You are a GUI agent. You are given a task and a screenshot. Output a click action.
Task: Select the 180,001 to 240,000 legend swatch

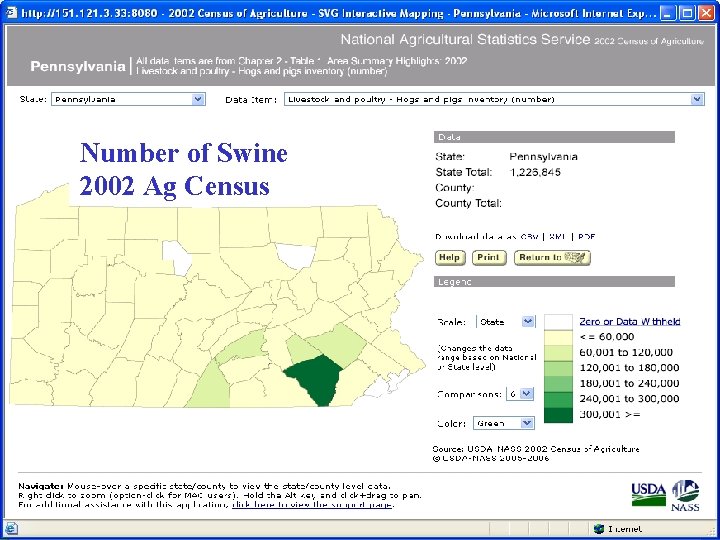coord(558,383)
